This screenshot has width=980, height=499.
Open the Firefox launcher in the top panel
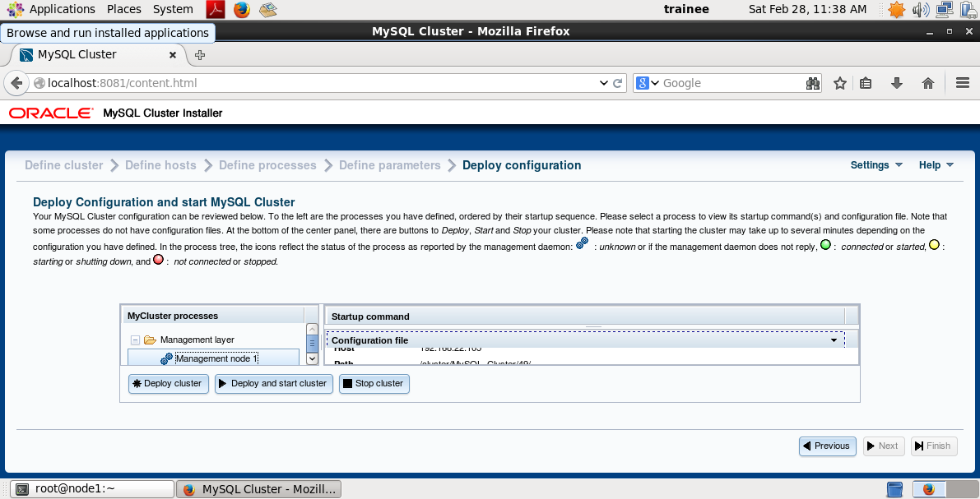pos(242,9)
